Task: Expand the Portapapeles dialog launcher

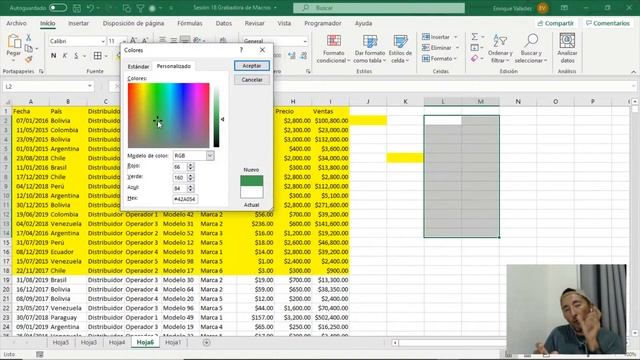Action: 41,71
